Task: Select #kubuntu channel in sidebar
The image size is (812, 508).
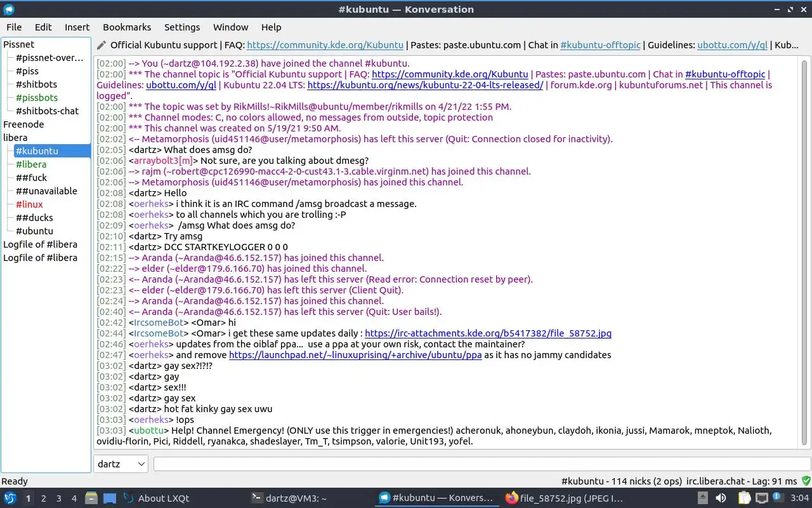Action: (52, 151)
